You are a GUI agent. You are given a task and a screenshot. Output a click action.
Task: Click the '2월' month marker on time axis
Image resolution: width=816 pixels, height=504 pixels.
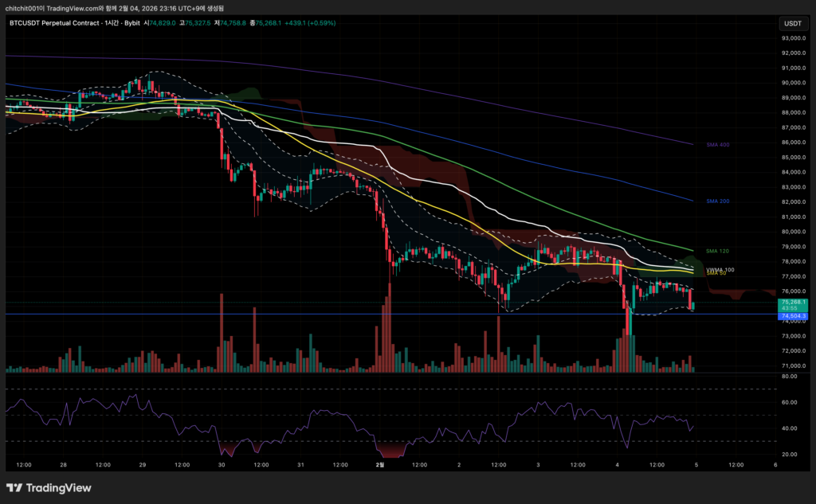click(x=380, y=464)
